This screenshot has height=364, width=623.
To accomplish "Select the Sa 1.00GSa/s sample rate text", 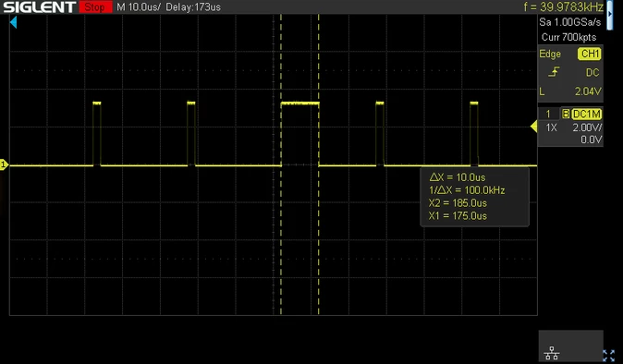I will (569, 22).
